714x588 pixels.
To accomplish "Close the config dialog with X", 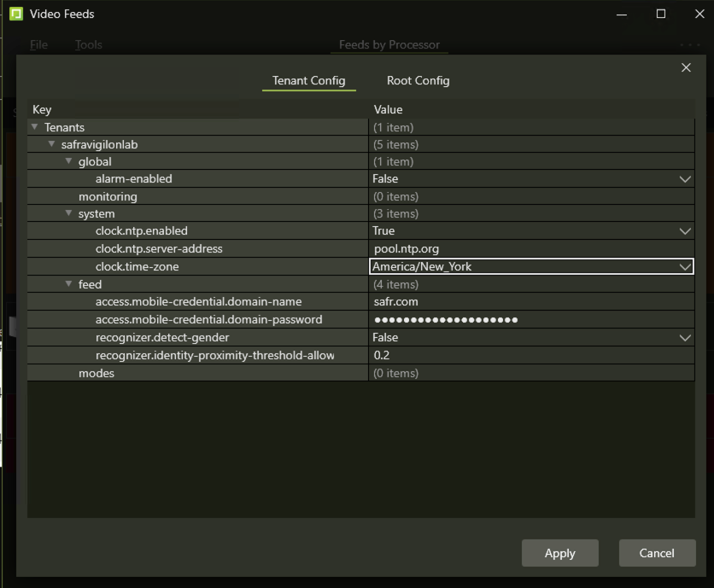I will click(686, 68).
